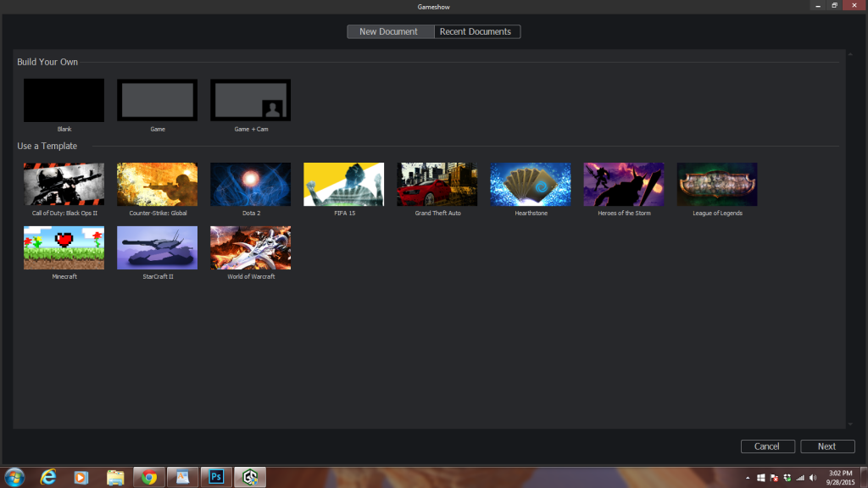Click the Windows logo tray icon
Image resolution: width=868 pixels, height=488 pixels.
[761, 478]
